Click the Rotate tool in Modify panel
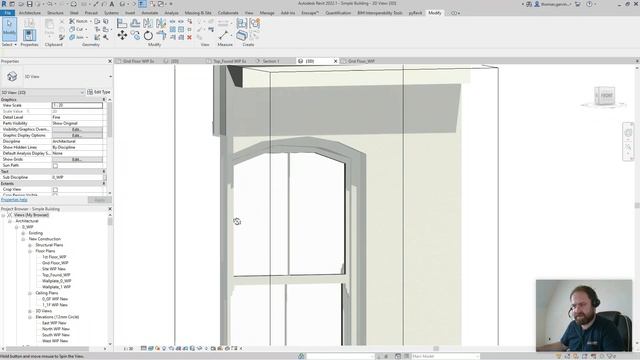Viewport: 640px width, 360px height. pyautogui.click(x=148, y=36)
